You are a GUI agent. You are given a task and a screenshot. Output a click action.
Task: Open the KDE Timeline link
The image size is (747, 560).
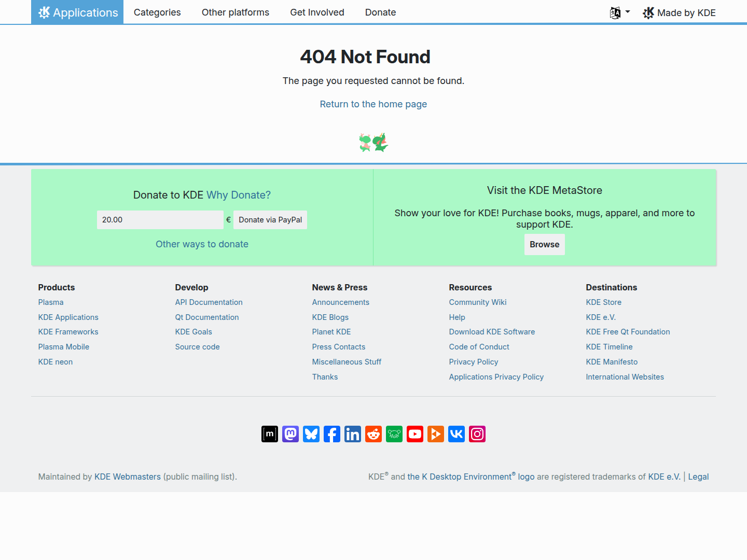click(610, 347)
